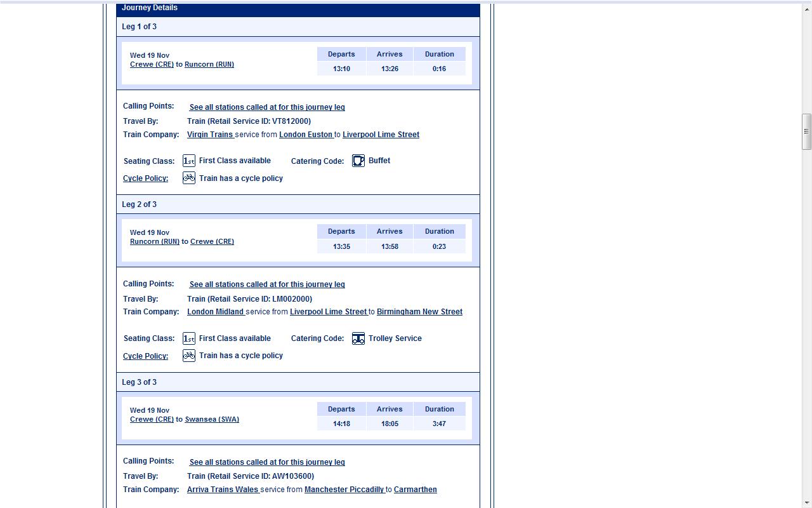Image resolution: width=812 pixels, height=508 pixels.
Task: Open Crewe (CRE) link in Leg 1
Action: click(x=152, y=64)
